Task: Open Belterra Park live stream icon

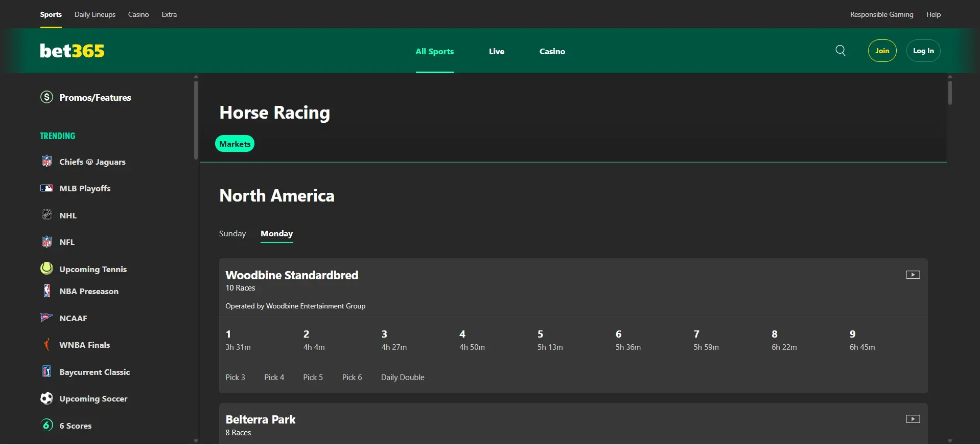Action: (913, 419)
